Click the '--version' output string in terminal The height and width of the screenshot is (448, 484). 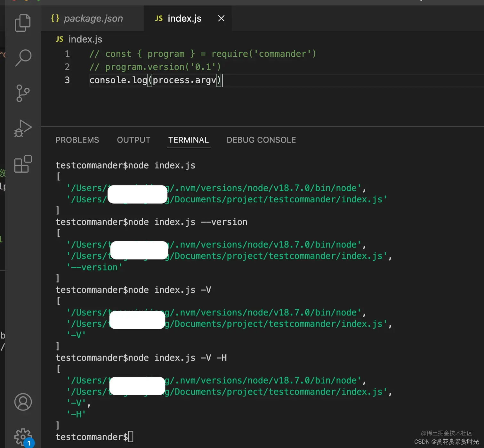pyautogui.click(x=94, y=267)
